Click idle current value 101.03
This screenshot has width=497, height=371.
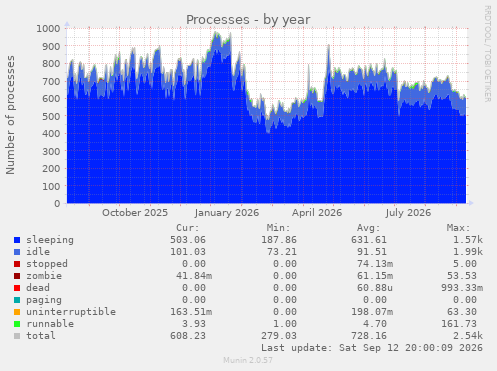coord(188,252)
